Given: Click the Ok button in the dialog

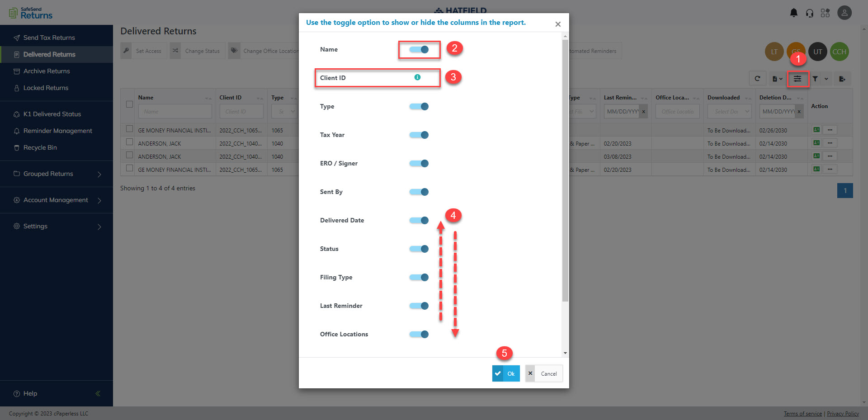Looking at the screenshot, I should coord(505,373).
